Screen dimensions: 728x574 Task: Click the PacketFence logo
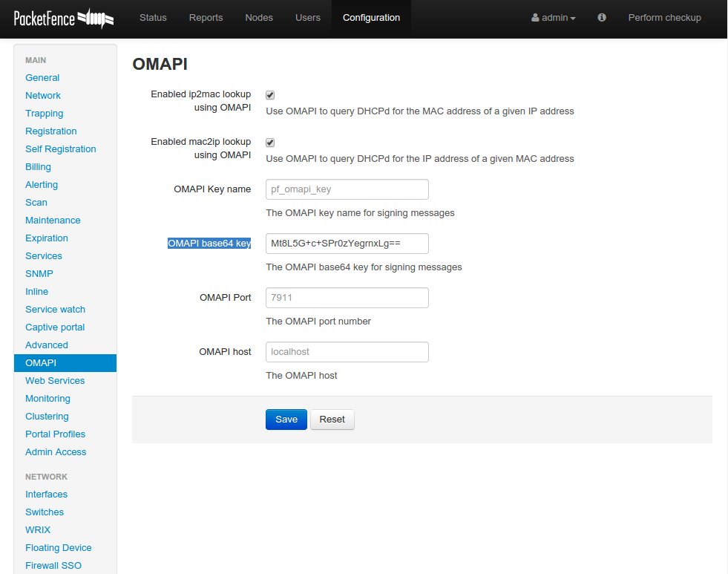click(x=63, y=18)
